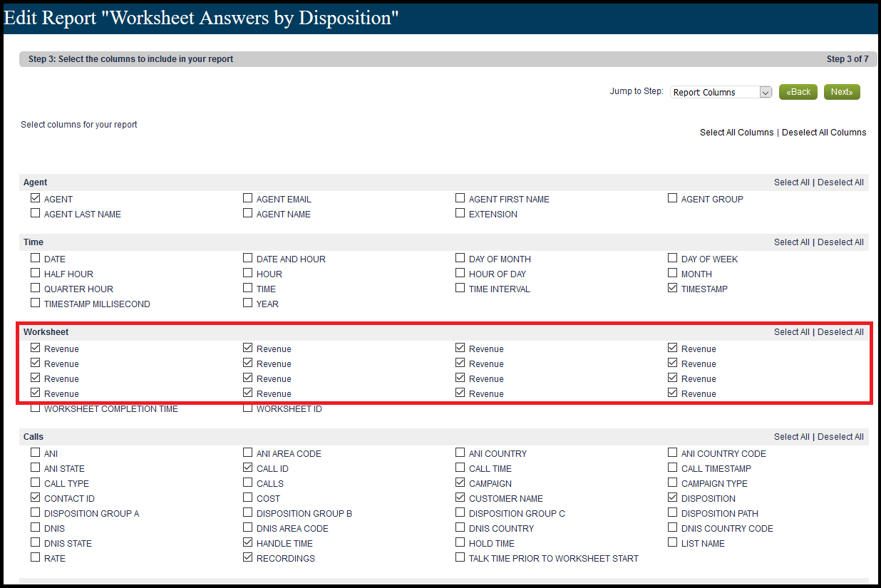Check the ANI COUNTRY CODE checkbox
The height and width of the screenshot is (588, 881).
click(x=673, y=453)
